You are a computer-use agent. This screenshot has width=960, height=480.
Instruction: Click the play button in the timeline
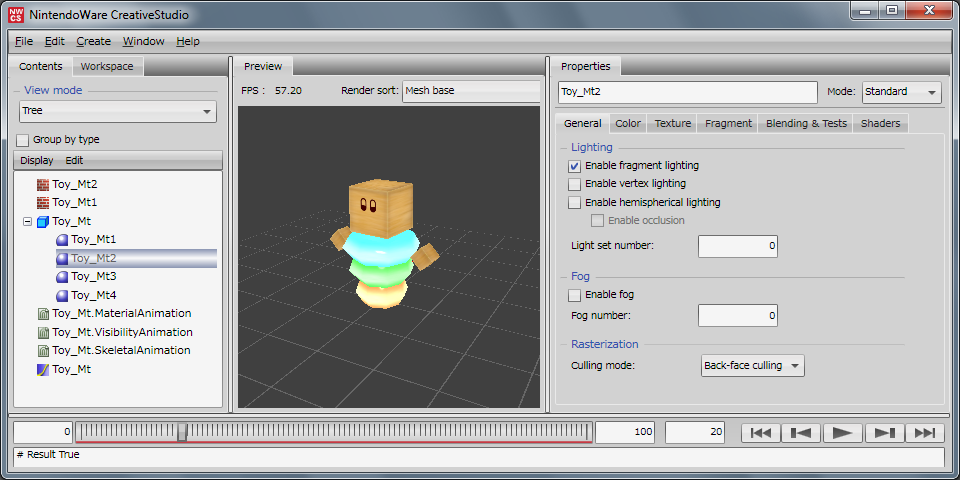click(x=842, y=432)
